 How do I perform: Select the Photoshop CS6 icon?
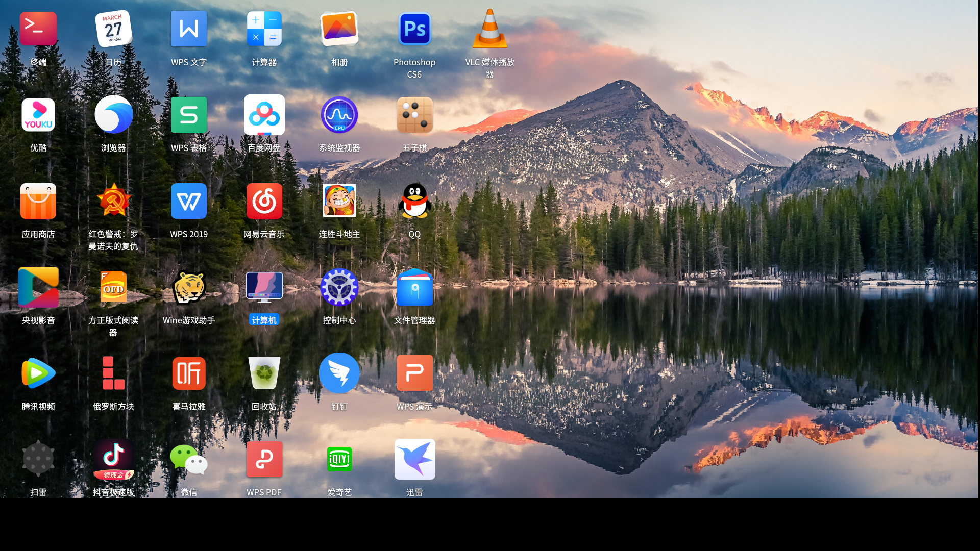point(414,29)
